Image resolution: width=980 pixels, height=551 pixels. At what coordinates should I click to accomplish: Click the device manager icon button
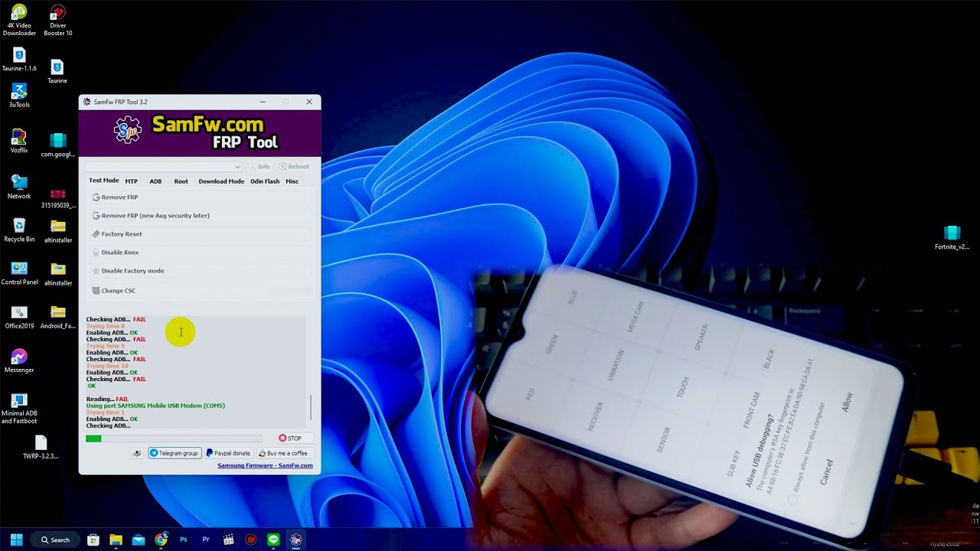(137, 453)
